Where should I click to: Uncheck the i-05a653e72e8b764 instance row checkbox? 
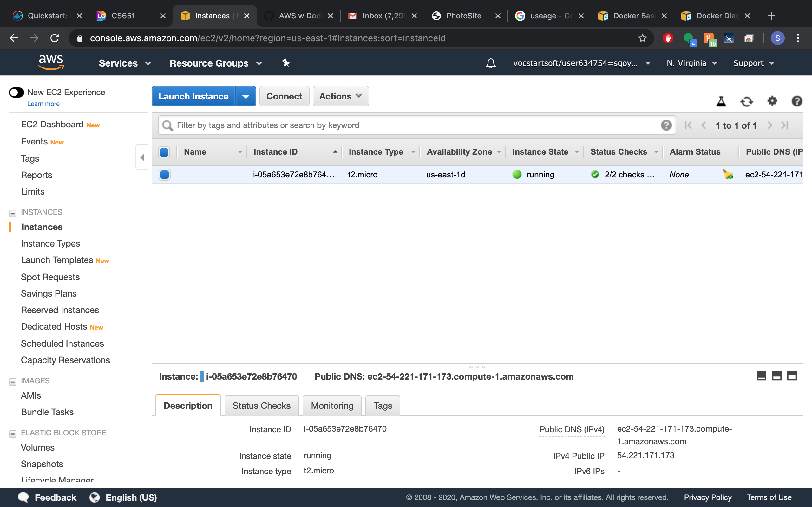pos(164,174)
